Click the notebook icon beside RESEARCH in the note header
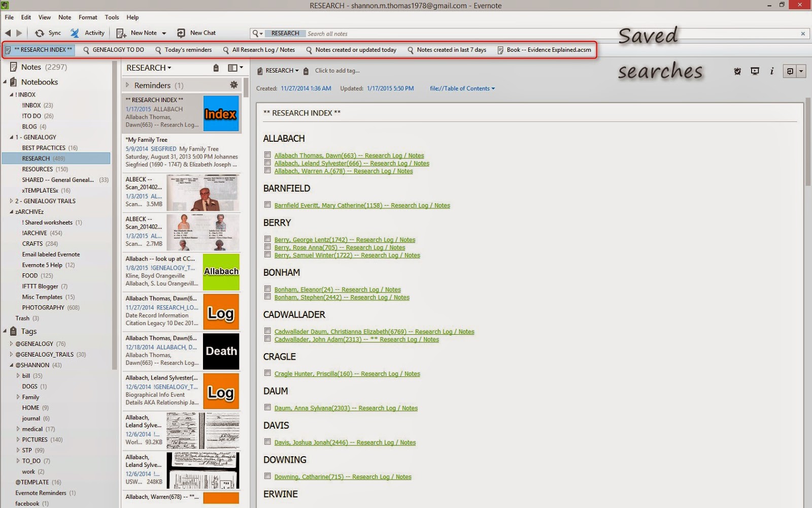 coord(260,71)
